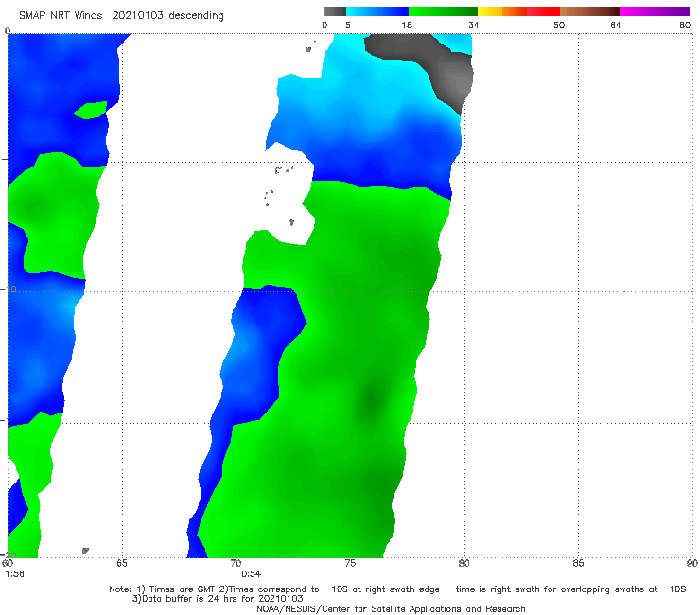Click the title 'SMAP NRT Winds 20210103 descending'
This screenshot has height=615, width=700.
[121, 16]
